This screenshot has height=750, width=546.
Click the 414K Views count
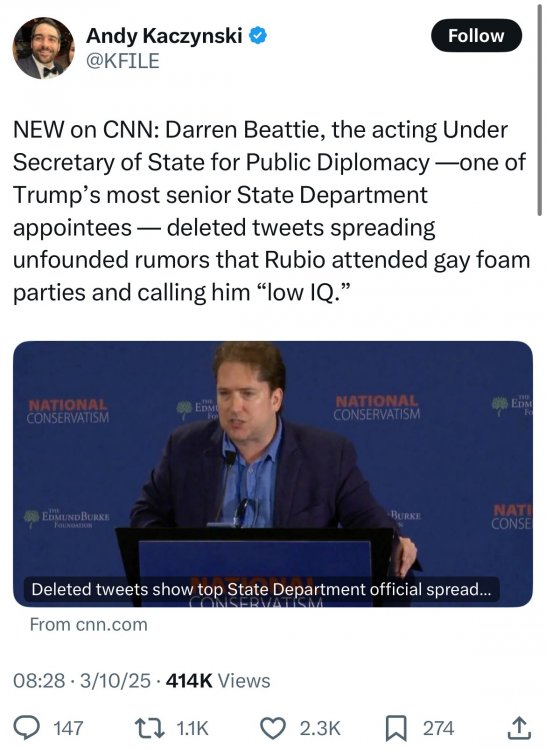218,681
